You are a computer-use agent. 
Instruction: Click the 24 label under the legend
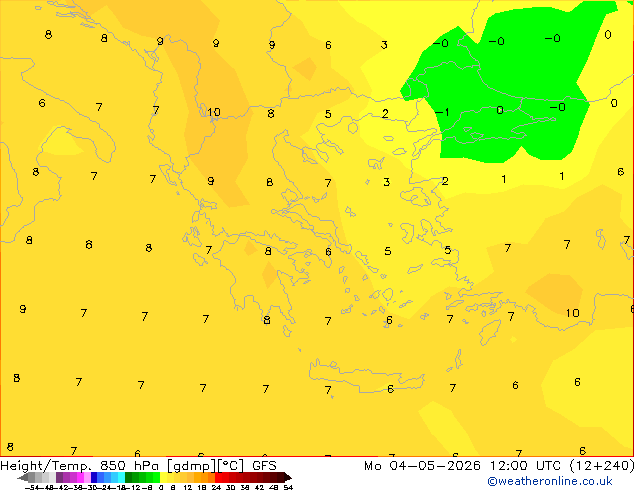click(216, 488)
